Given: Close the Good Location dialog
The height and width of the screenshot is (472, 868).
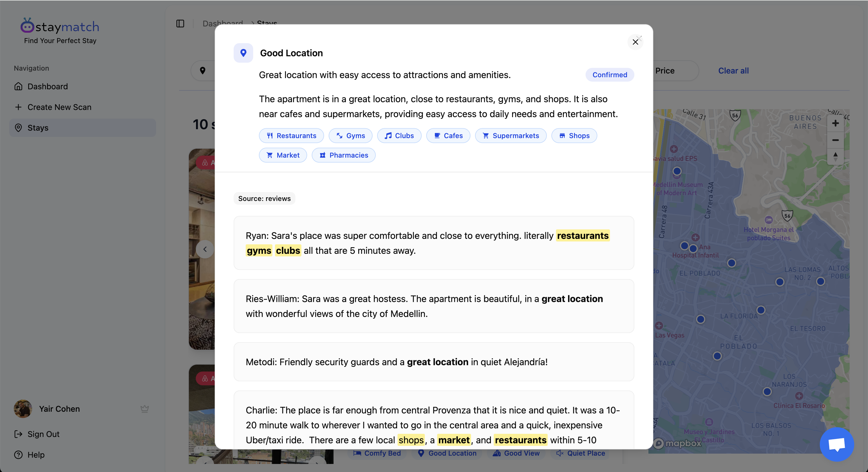Looking at the screenshot, I should tap(635, 42).
